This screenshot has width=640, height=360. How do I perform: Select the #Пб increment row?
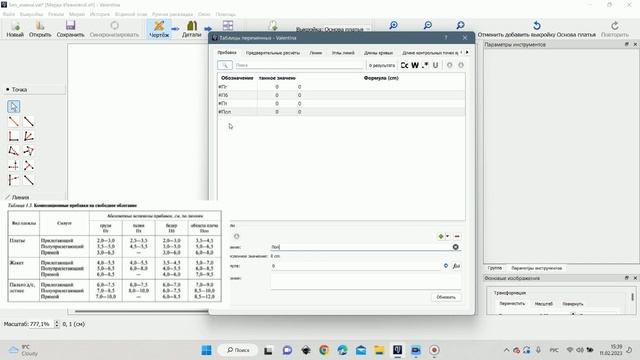click(341, 95)
